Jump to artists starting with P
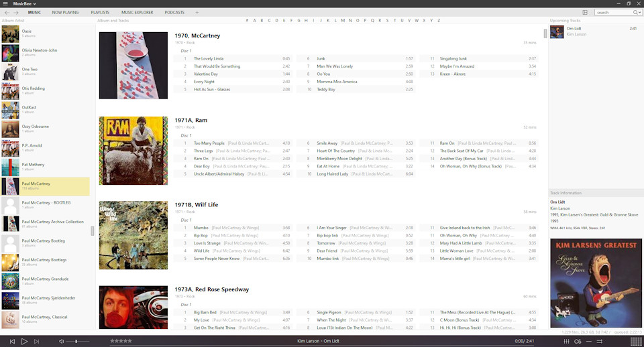This screenshot has height=347, width=644. coord(365,21)
